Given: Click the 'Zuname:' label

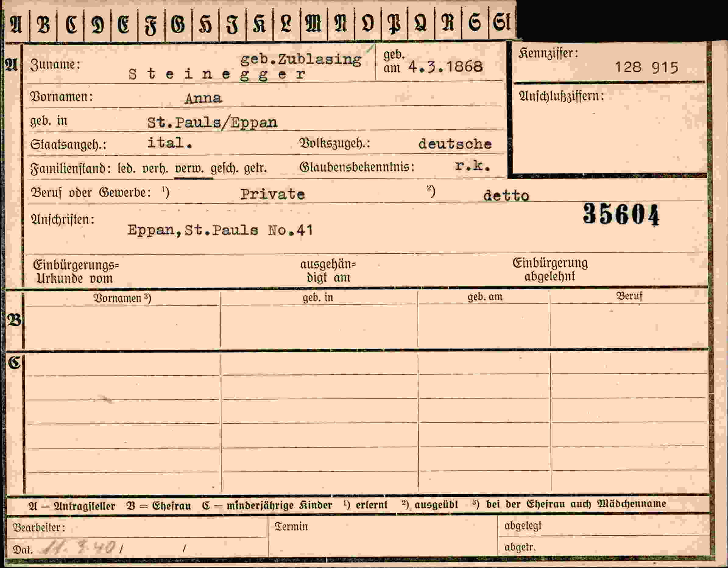Looking at the screenshot, I should pos(55,65).
